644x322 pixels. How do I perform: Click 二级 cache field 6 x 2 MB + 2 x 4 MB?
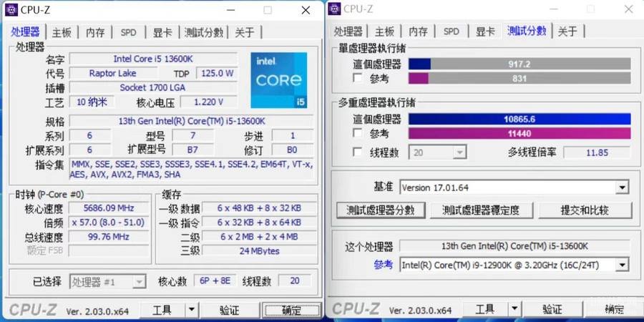[x=260, y=237]
